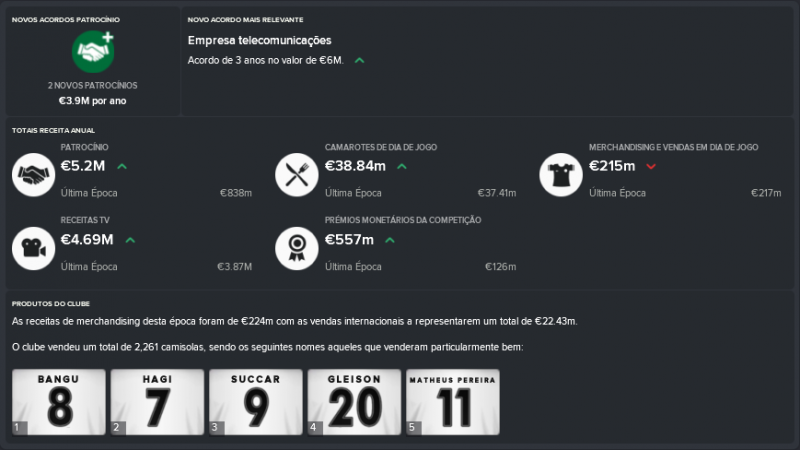Click the shirt Merchandising icon
The width and height of the screenshot is (800, 450).
tap(560, 175)
